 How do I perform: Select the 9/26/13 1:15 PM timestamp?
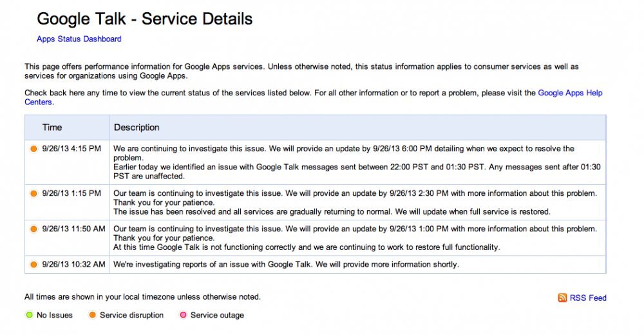point(71,193)
